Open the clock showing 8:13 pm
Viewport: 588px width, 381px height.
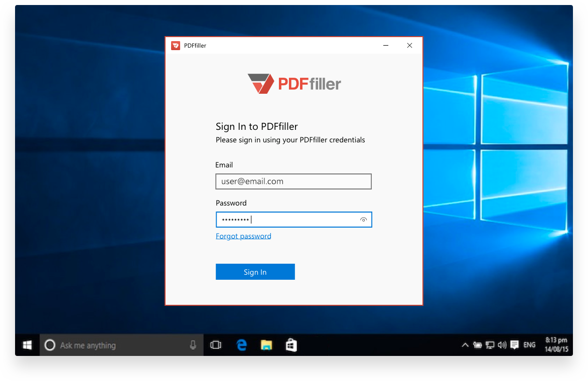[556, 345]
